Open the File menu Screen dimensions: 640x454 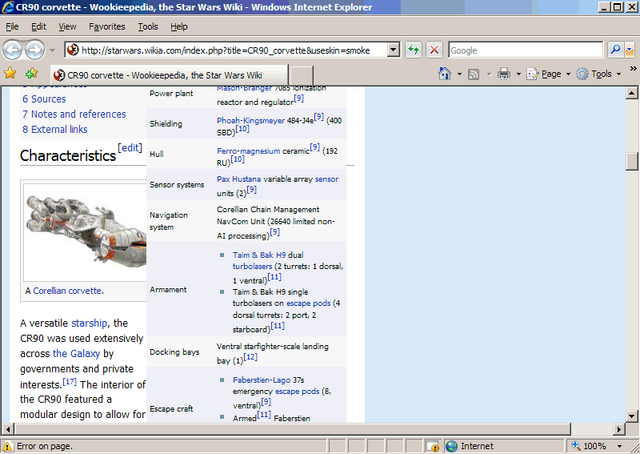click(x=12, y=27)
